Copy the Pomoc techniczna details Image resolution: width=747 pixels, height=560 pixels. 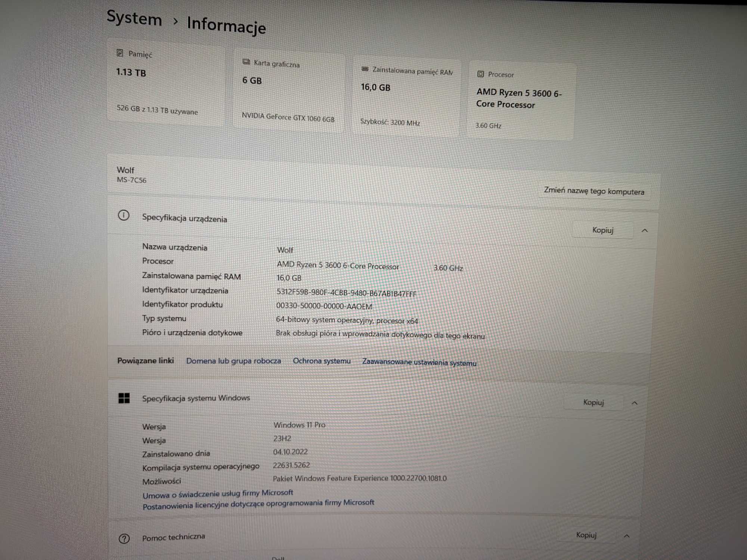pyautogui.click(x=586, y=535)
